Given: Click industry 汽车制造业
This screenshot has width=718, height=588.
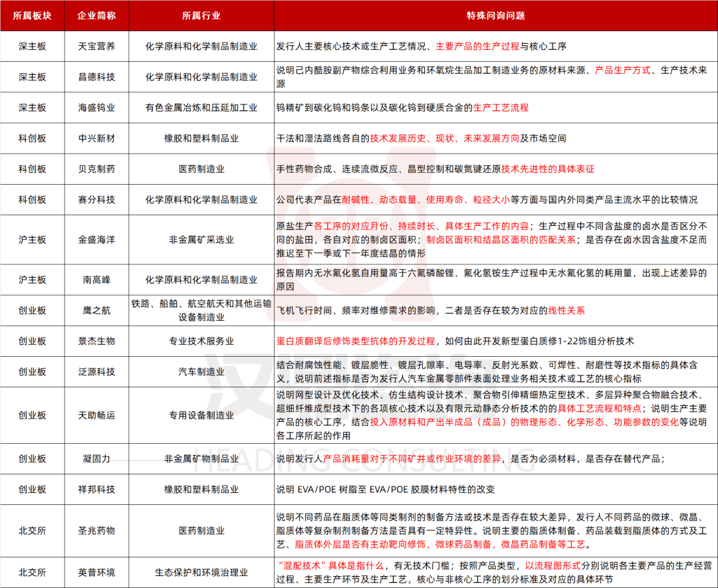Looking at the screenshot, I should point(201,371).
